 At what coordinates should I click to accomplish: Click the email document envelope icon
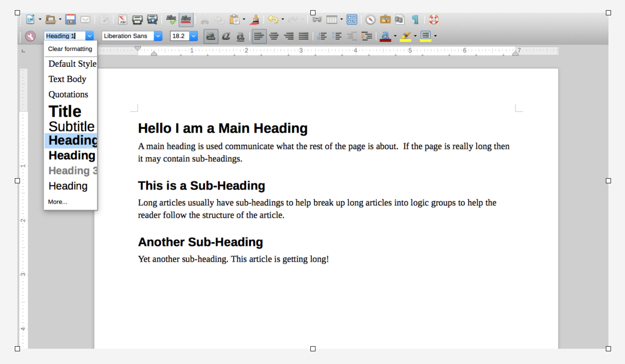pos(85,20)
